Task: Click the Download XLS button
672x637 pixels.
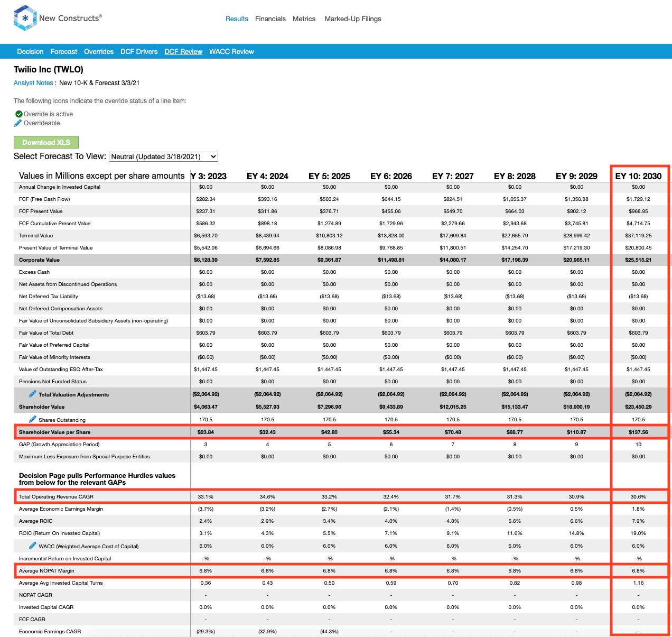Action: point(46,142)
